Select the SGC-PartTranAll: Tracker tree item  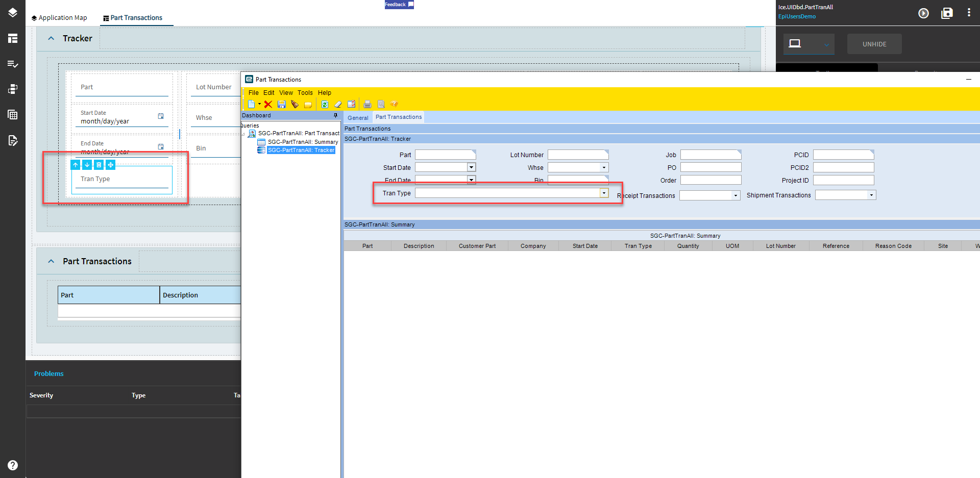pyautogui.click(x=301, y=150)
